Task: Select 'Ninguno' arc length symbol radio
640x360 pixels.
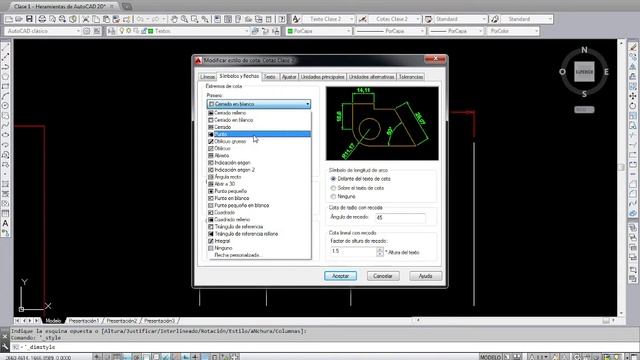Action: pyautogui.click(x=333, y=197)
